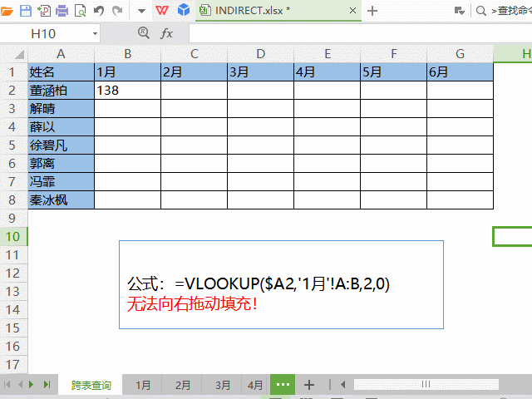Click into the formula bar
This screenshot has height=399, width=532.
360,33
